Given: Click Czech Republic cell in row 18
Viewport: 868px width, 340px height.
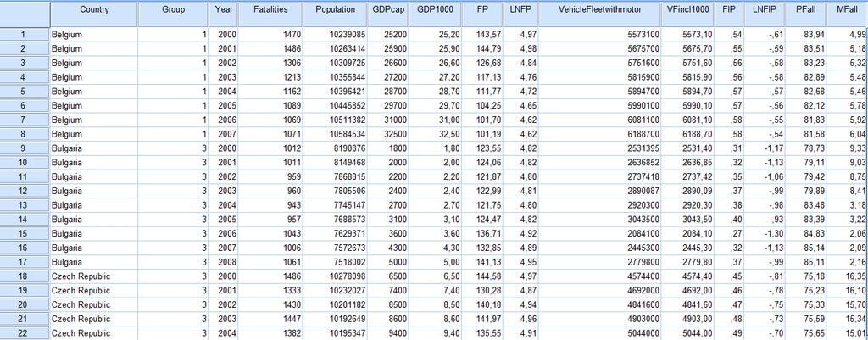Looking at the screenshot, I should 94,276.
